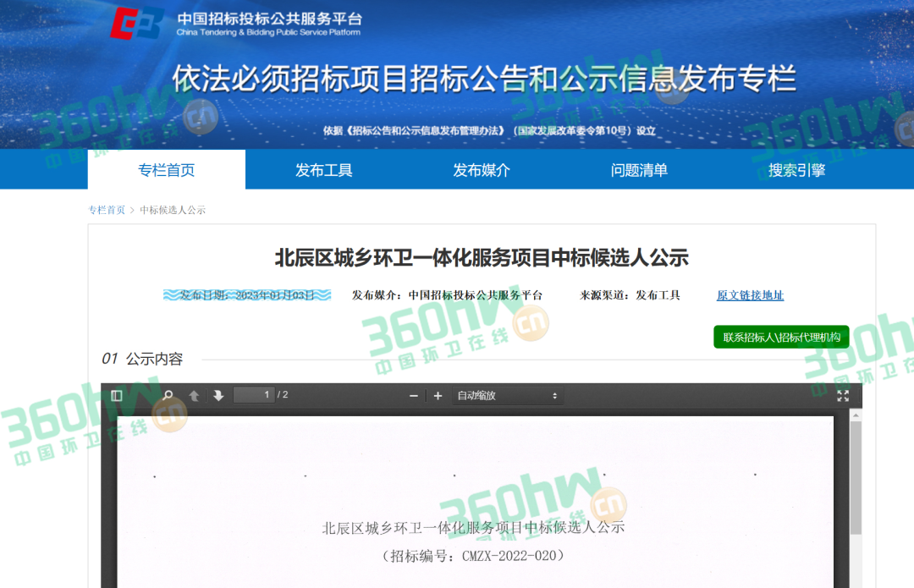Click the announcement title 北辰区城乡环卫一体化服务项目中标候选人公示
Image resolution: width=914 pixels, height=588 pixels.
point(482,257)
